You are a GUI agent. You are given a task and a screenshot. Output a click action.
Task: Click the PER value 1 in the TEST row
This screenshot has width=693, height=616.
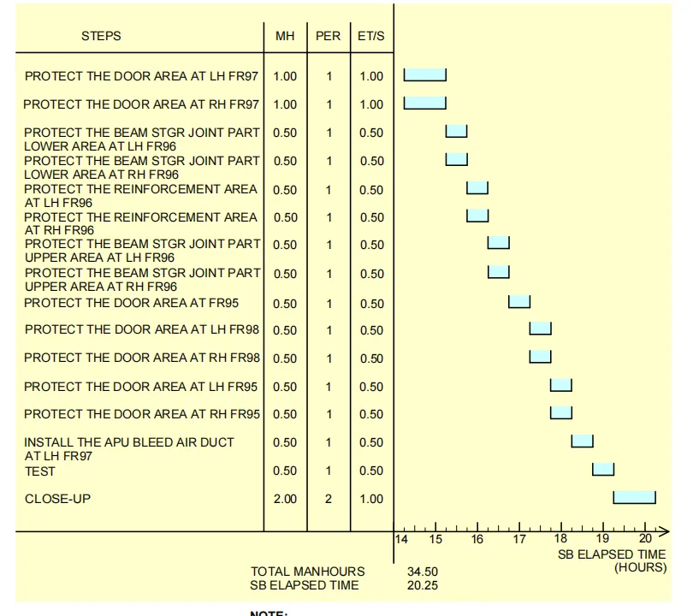(x=329, y=471)
